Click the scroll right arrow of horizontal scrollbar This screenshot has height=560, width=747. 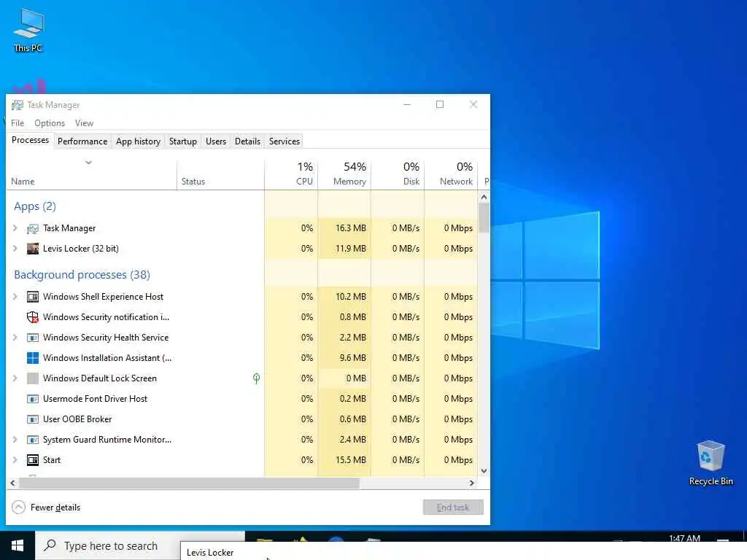pos(472,483)
